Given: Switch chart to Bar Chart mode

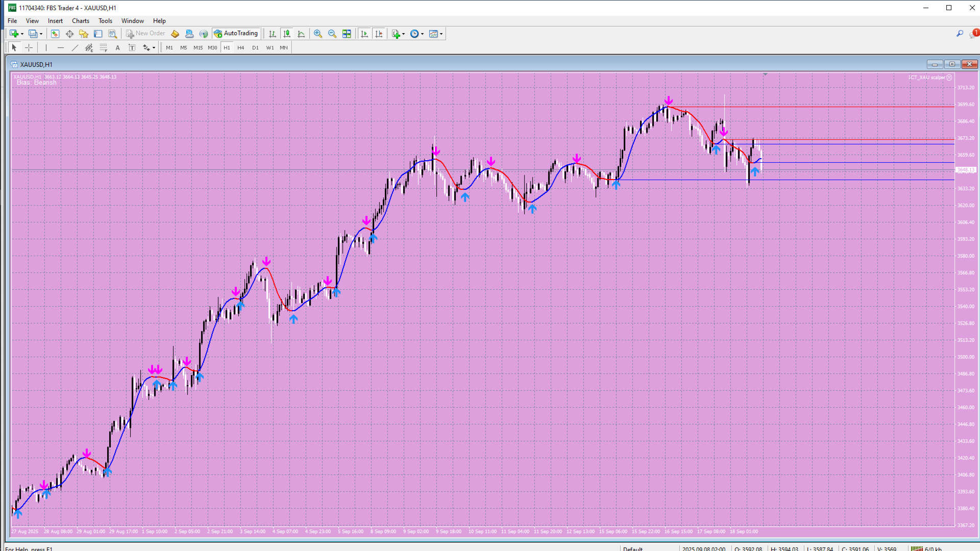Looking at the screenshot, I should click(x=273, y=34).
